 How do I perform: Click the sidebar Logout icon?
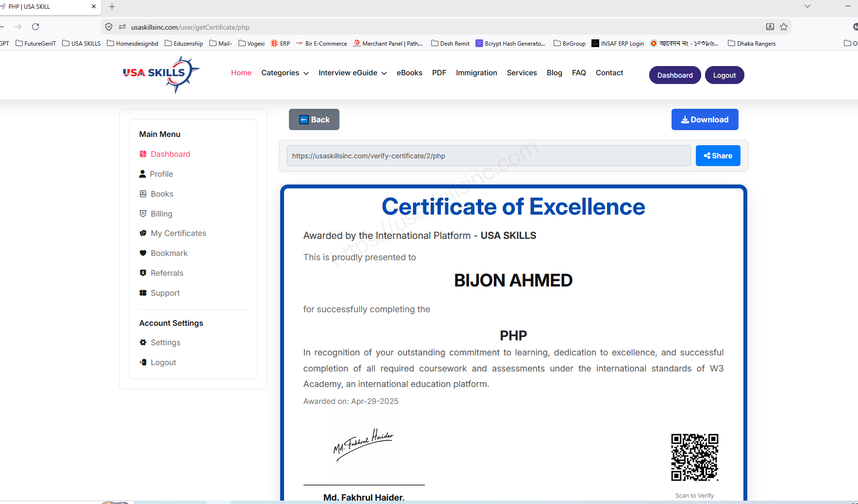point(143,362)
